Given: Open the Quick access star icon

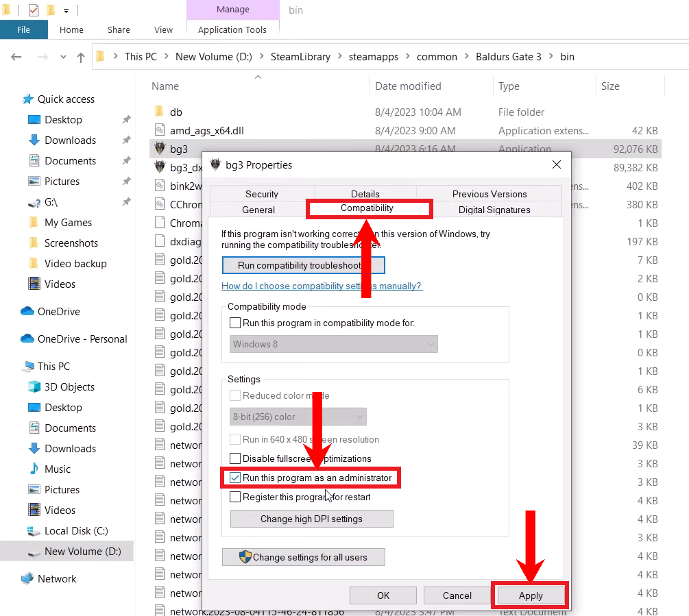Looking at the screenshot, I should click(27, 99).
